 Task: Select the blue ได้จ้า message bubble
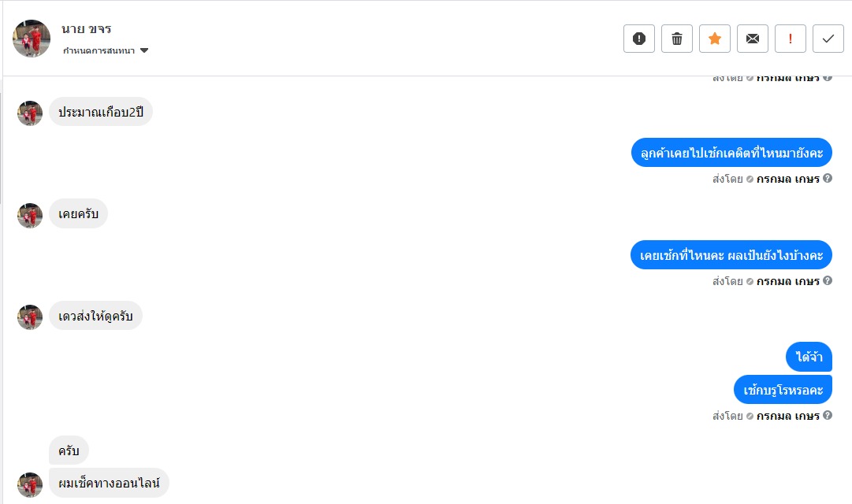(809, 358)
